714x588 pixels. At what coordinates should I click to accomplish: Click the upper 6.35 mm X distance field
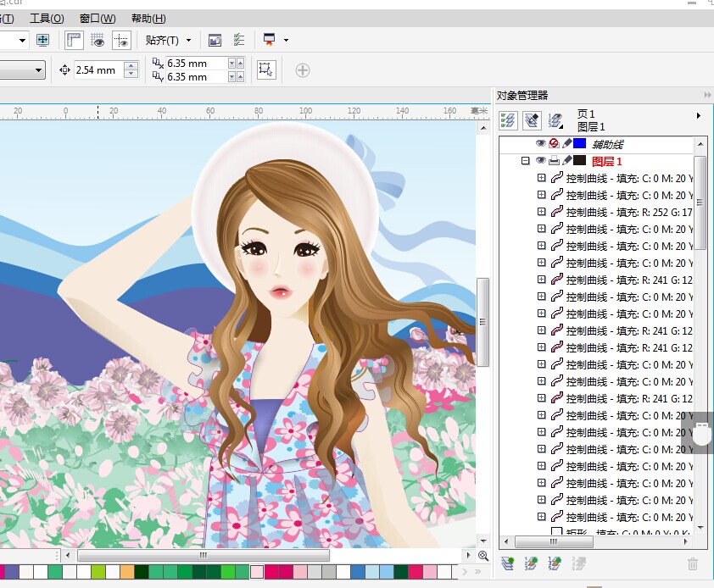pyautogui.click(x=196, y=64)
